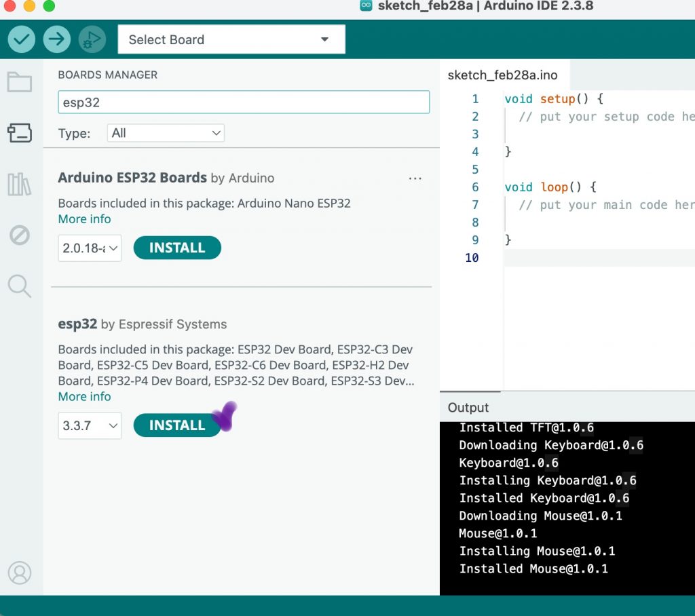695x616 pixels.
Task: Expand the Type filter dropdown
Action: pos(166,133)
